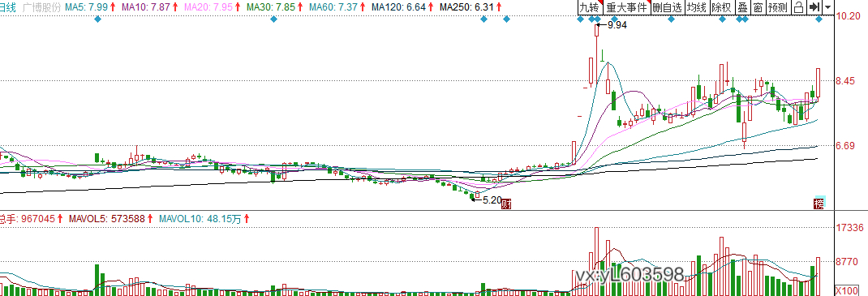Toggle the padlock lock icon

pyautogui.click(x=799, y=7)
